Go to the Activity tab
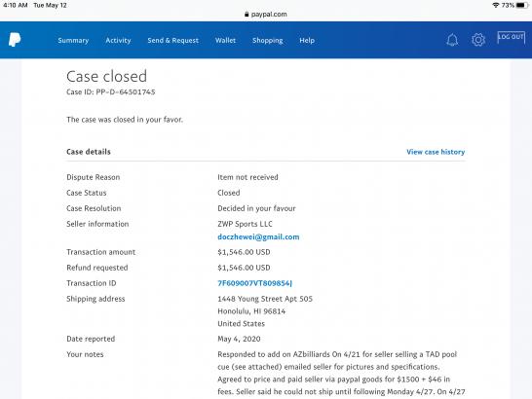Viewport: 532px width, 399px height. [118, 40]
